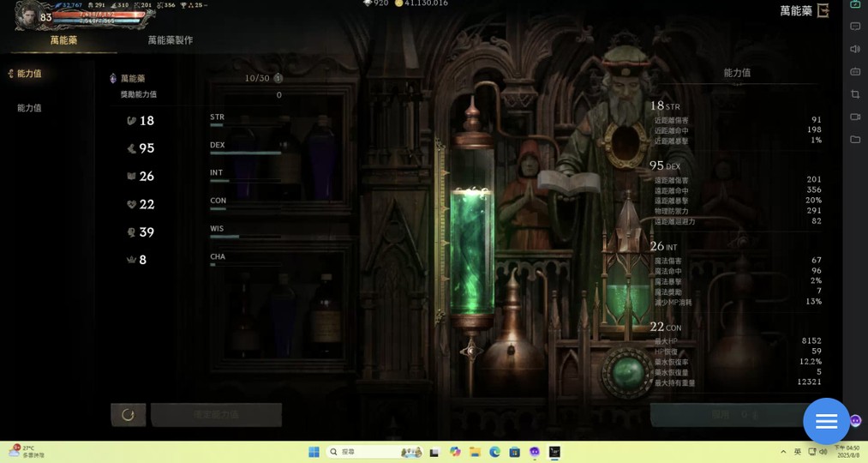Select the WIS icon with value 39
868x463 pixels.
pyautogui.click(x=131, y=232)
